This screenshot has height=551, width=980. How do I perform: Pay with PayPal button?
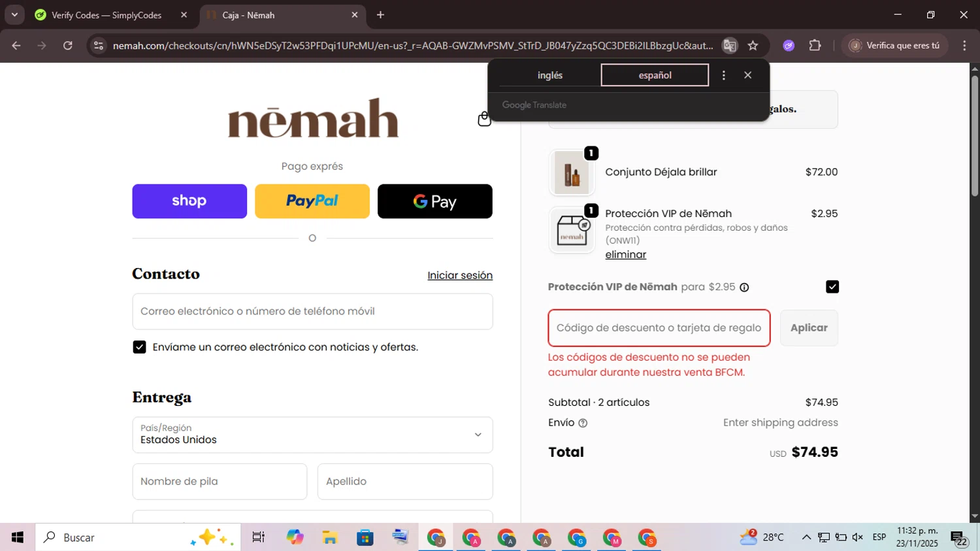coord(312,201)
